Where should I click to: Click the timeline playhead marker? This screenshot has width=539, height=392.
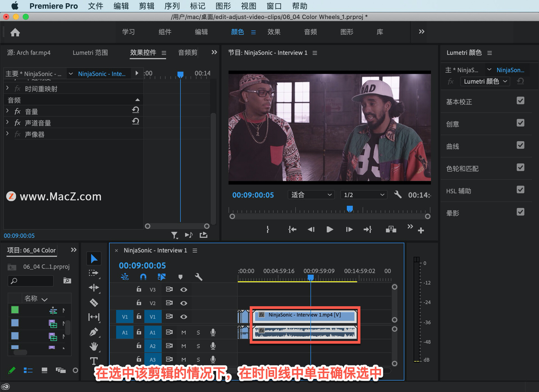[310, 277]
